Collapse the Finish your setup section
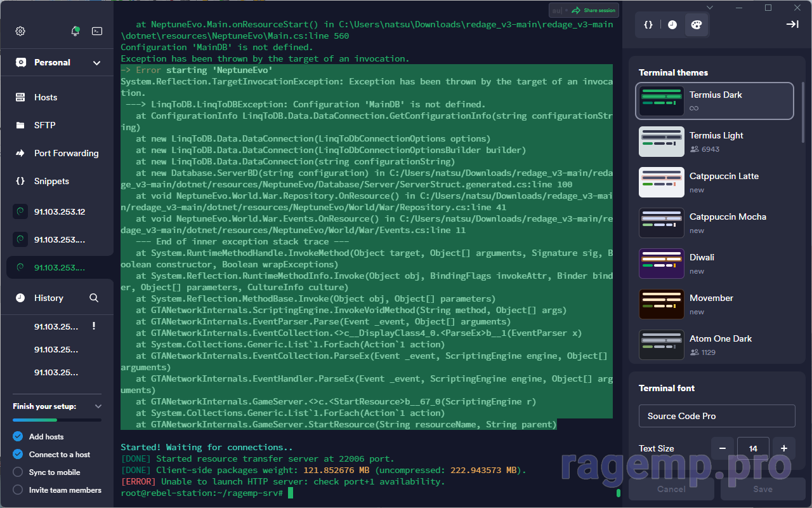The image size is (812, 508). click(98, 406)
